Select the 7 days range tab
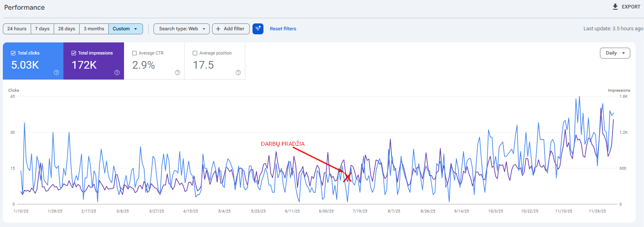Image resolution: width=644 pixels, height=227 pixels. pyautogui.click(x=42, y=29)
